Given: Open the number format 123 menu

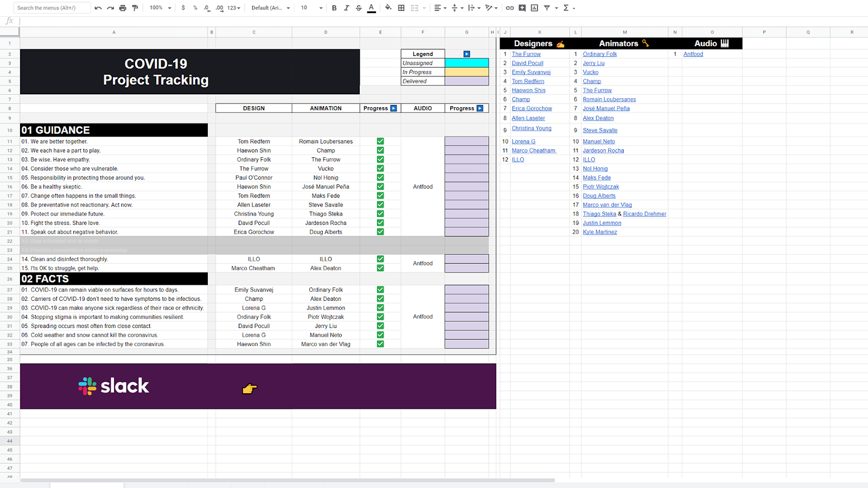Looking at the screenshot, I should point(234,8).
